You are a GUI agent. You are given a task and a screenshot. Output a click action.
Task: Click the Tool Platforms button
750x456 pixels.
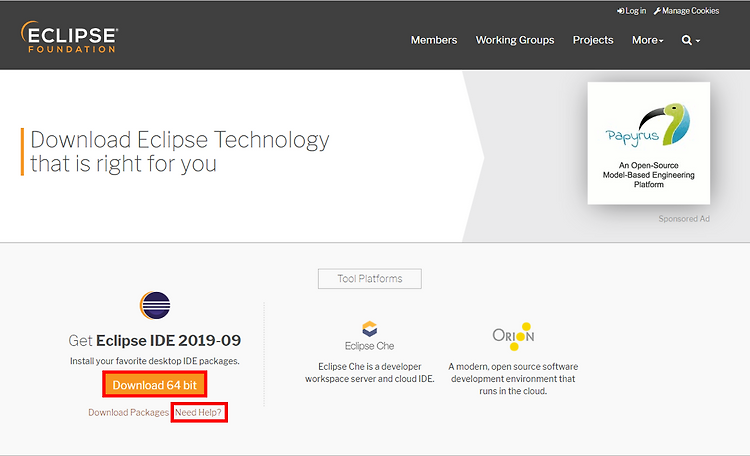pos(370,278)
